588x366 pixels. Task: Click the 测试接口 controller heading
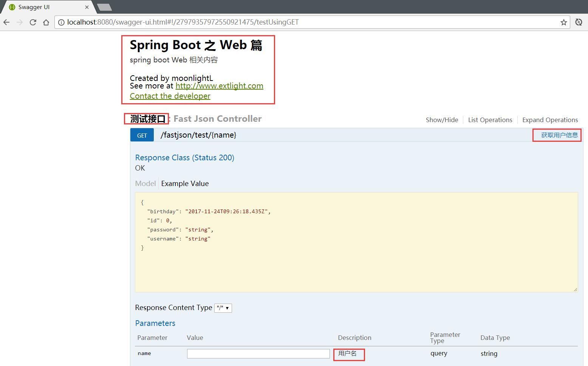147,119
